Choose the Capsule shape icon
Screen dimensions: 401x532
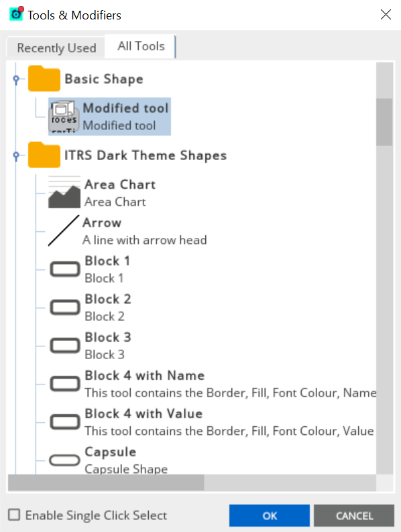pos(64,460)
